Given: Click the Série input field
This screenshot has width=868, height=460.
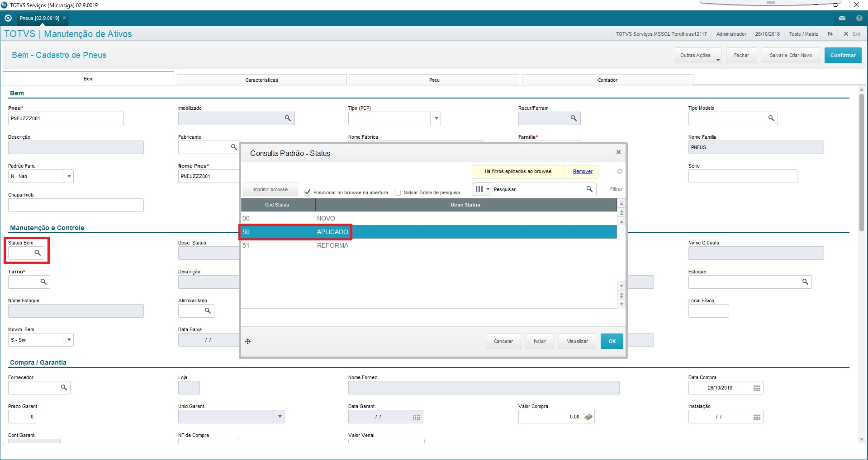Looking at the screenshot, I should point(743,176).
